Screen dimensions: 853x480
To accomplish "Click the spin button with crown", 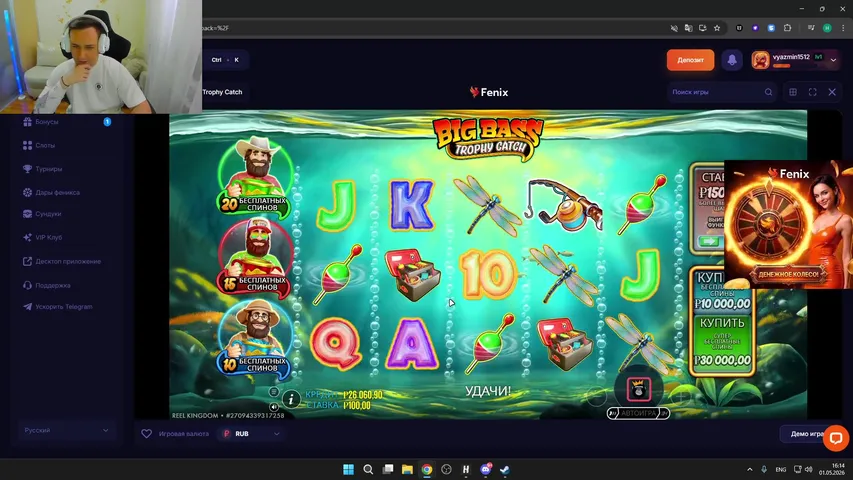I will 638,389.
